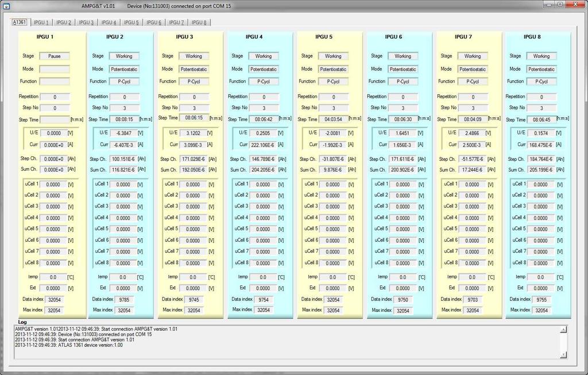
Task: Open the application system menu icon
Action: coord(6,6)
